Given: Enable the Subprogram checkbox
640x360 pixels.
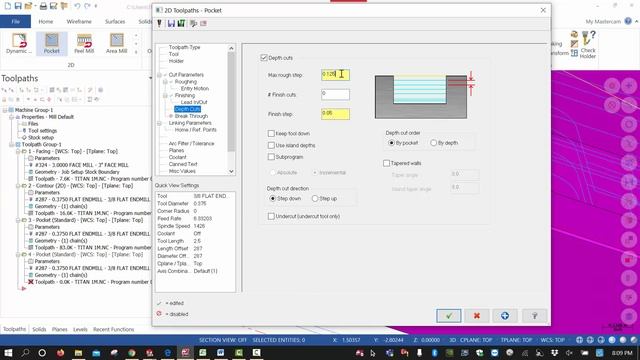Looking at the screenshot, I should 271,157.
